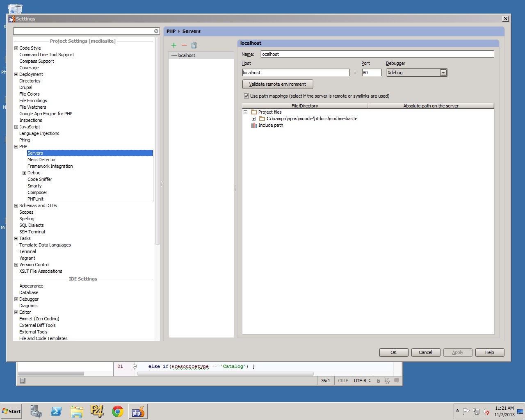525x420 pixels.
Task: Open Chrome from the taskbar
Action: 118,411
